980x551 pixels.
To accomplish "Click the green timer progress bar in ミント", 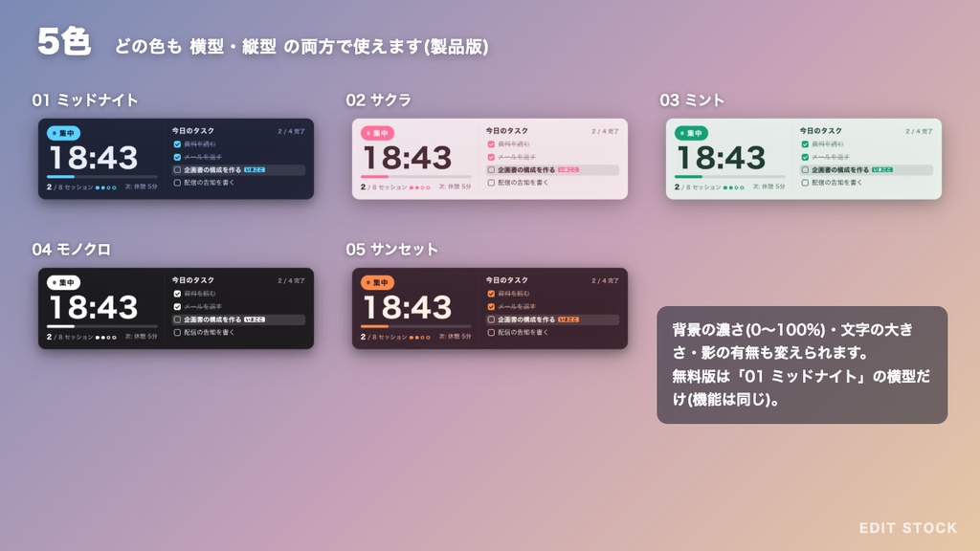I will click(729, 177).
